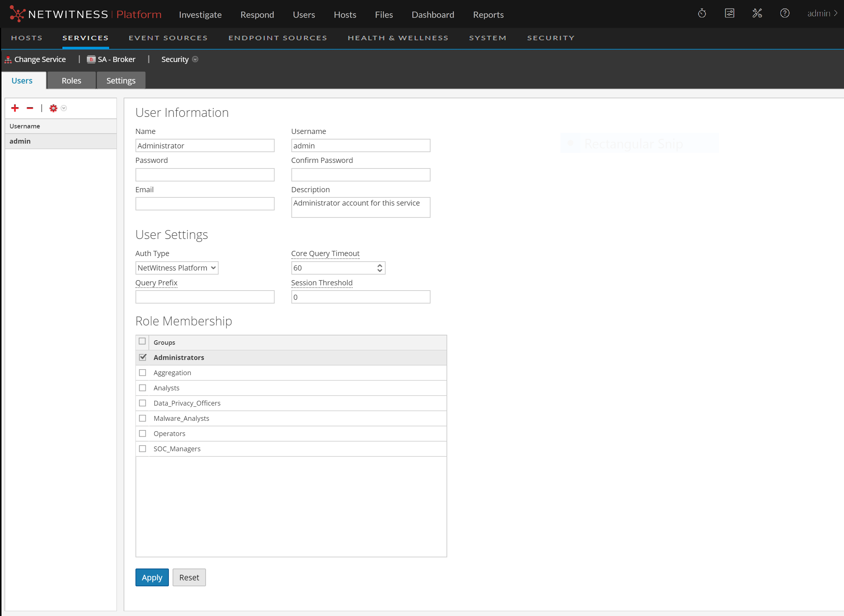This screenshot has height=616, width=844.
Task: Click the red gear actions icon
Action: point(53,108)
